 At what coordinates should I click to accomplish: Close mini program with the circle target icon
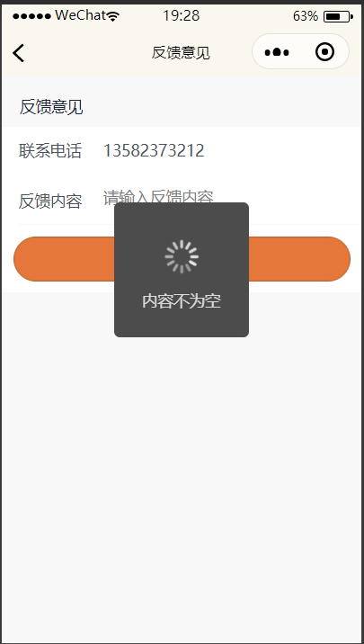click(325, 52)
